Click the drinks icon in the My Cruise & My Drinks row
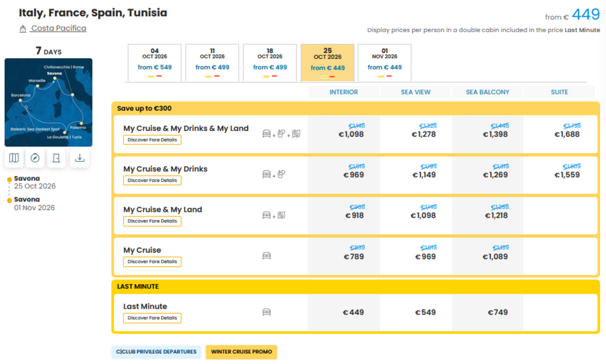The image size is (606, 364). pyautogui.click(x=281, y=174)
